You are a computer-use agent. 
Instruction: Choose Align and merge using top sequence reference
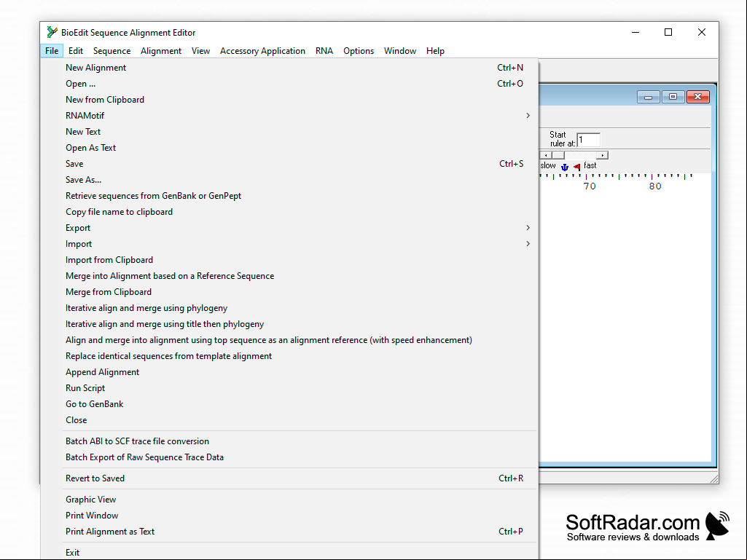point(289,340)
